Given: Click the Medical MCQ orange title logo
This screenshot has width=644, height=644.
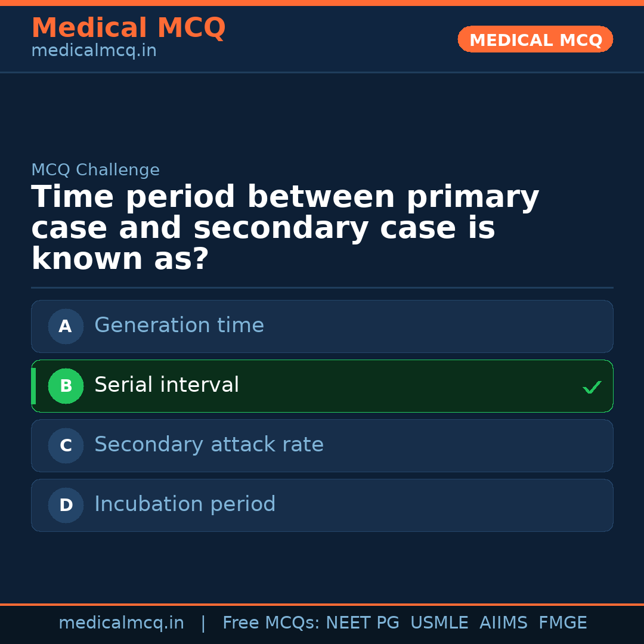Looking at the screenshot, I should coord(128,28).
